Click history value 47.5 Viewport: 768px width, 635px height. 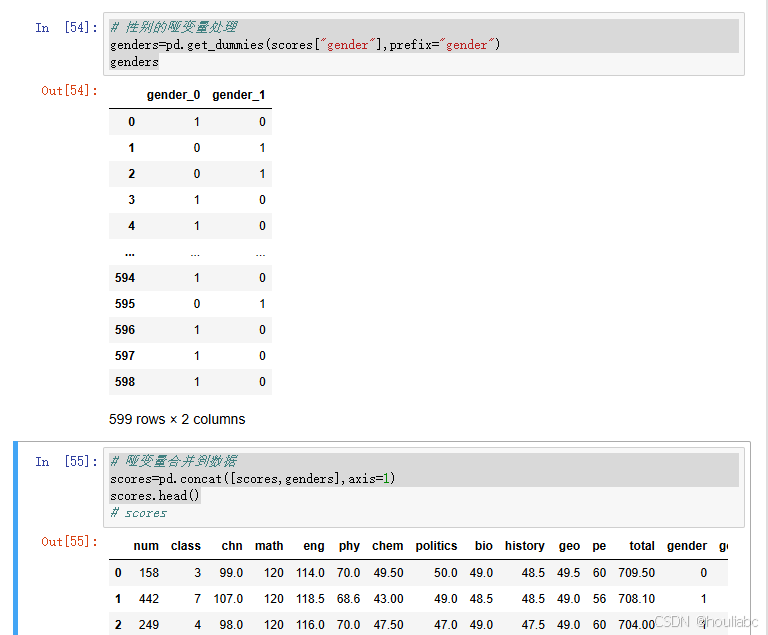[x=533, y=624]
